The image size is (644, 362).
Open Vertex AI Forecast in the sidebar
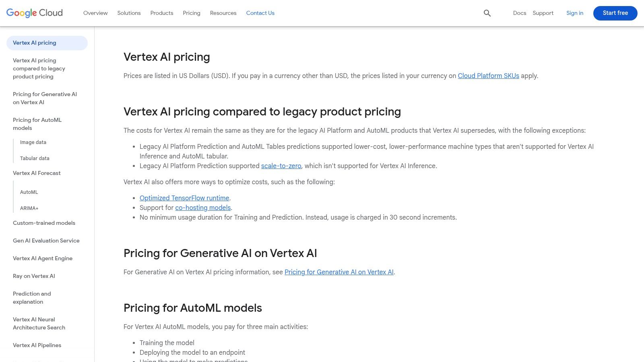37,173
